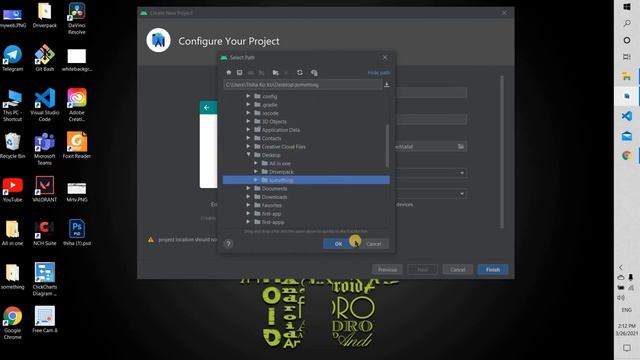Click the path text field in Select Path

[302, 85]
